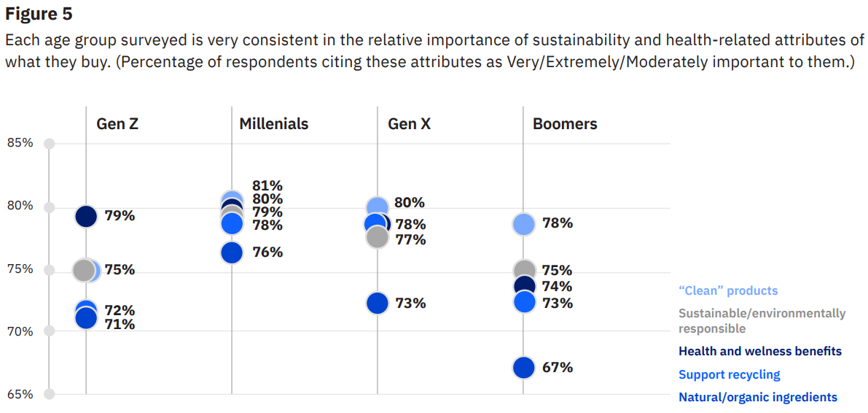868x413 pixels.
Task: Click the Millenials 76% data point
Action: [232, 252]
